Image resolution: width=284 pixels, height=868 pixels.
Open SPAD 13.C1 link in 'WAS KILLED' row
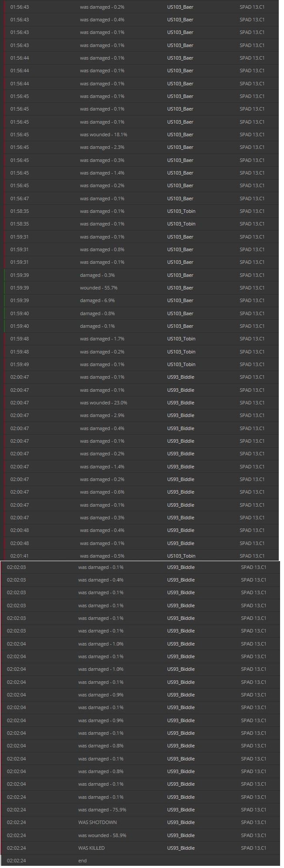coord(254,848)
